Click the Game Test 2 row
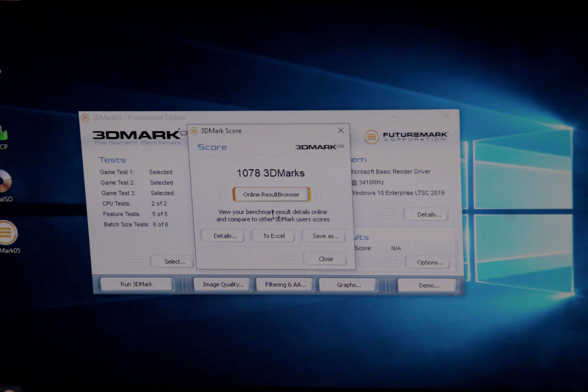The height and width of the screenshot is (392, 588). 137,183
